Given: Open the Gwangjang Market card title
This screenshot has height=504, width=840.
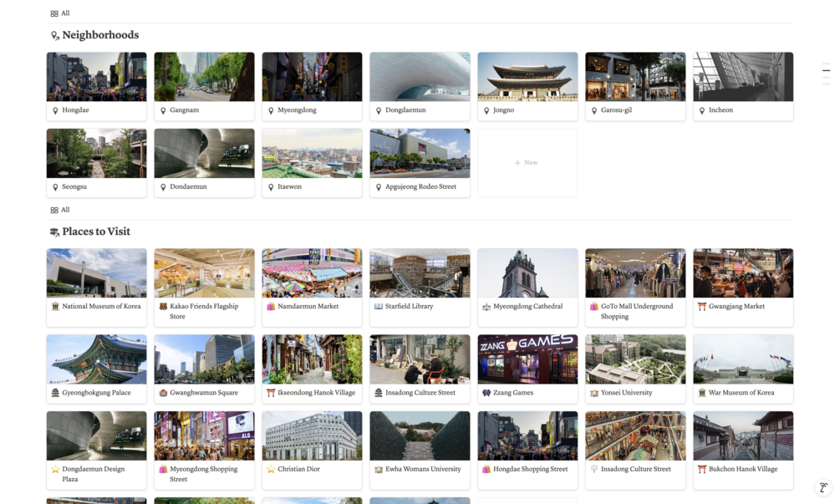Looking at the screenshot, I should [x=736, y=307].
